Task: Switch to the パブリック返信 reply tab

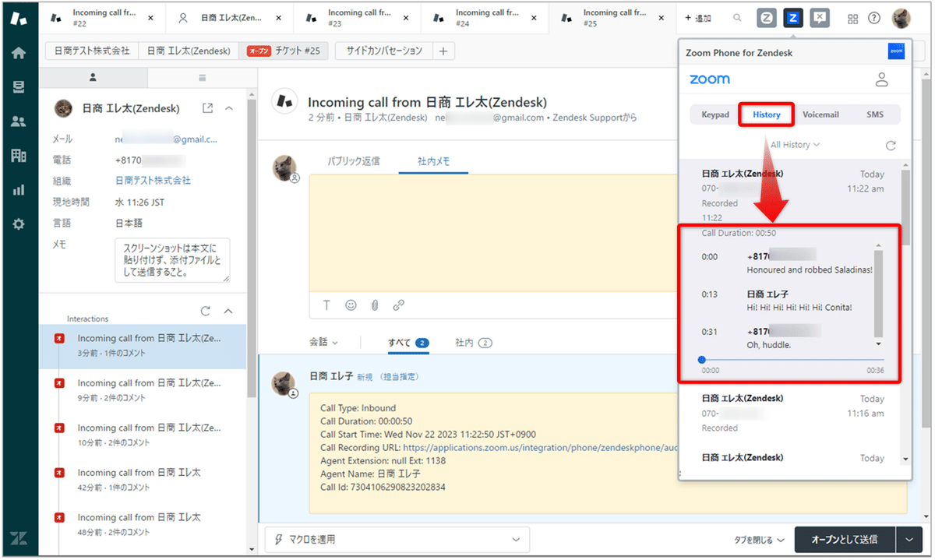Action: tap(355, 161)
